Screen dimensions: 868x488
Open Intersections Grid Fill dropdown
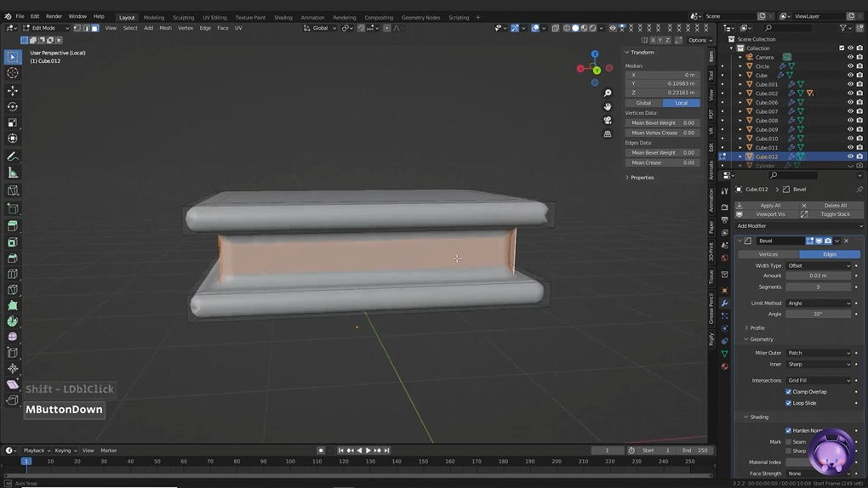coord(819,381)
